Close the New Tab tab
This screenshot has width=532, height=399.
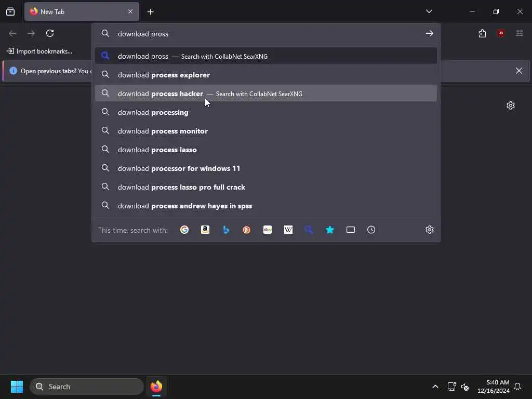(130, 11)
